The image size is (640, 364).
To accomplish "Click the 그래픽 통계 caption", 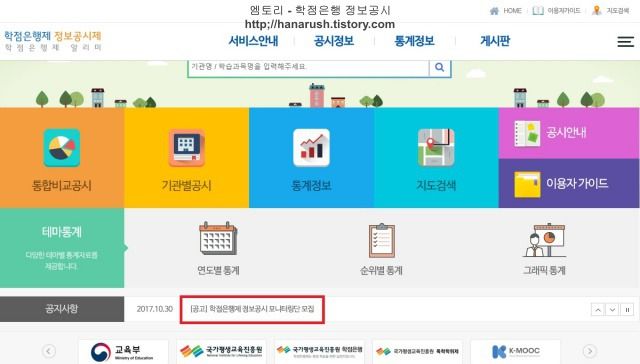I will [544, 271].
